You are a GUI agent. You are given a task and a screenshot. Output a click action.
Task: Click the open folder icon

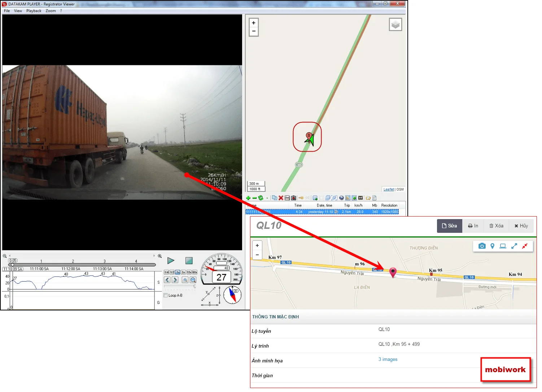(x=368, y=198)
